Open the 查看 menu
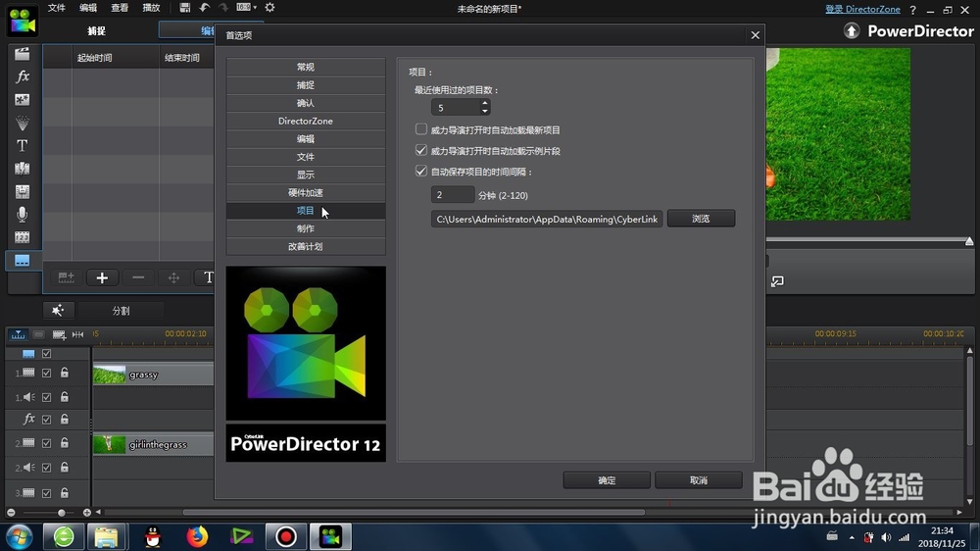This screenshot has height=551, width=980. click(120, 8)
